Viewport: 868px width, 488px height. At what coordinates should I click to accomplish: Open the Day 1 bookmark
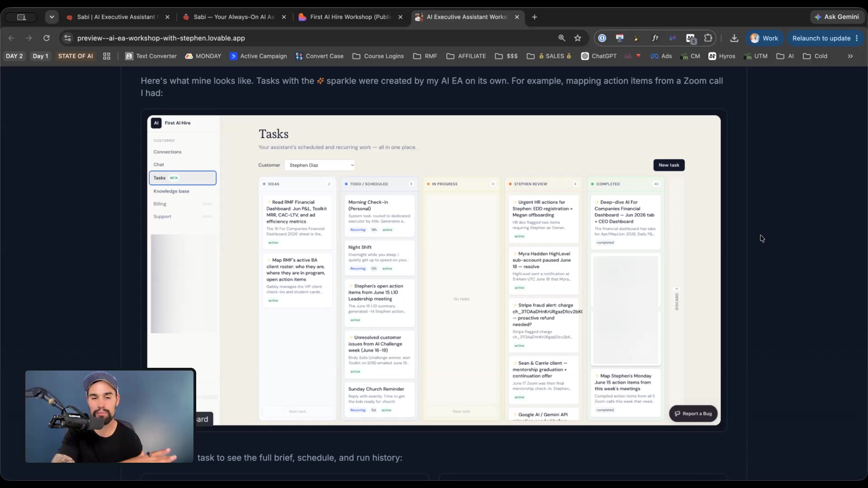tap(40, 56)
